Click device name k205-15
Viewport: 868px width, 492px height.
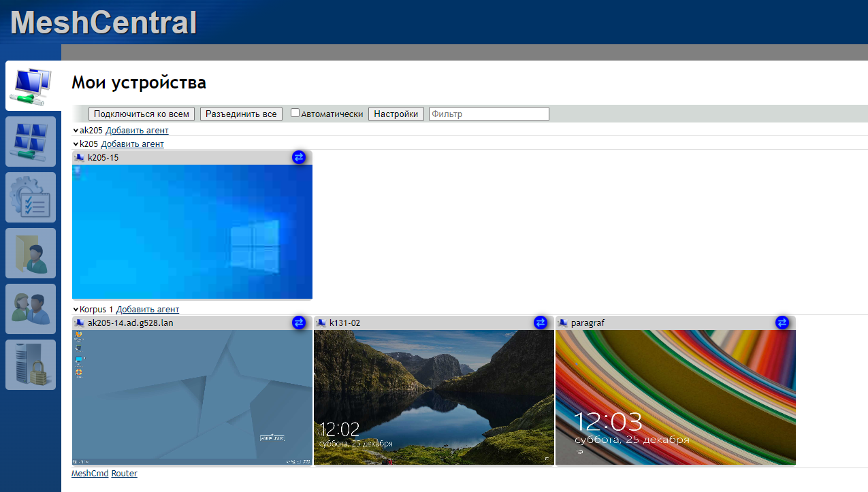(x=103, y=157)
